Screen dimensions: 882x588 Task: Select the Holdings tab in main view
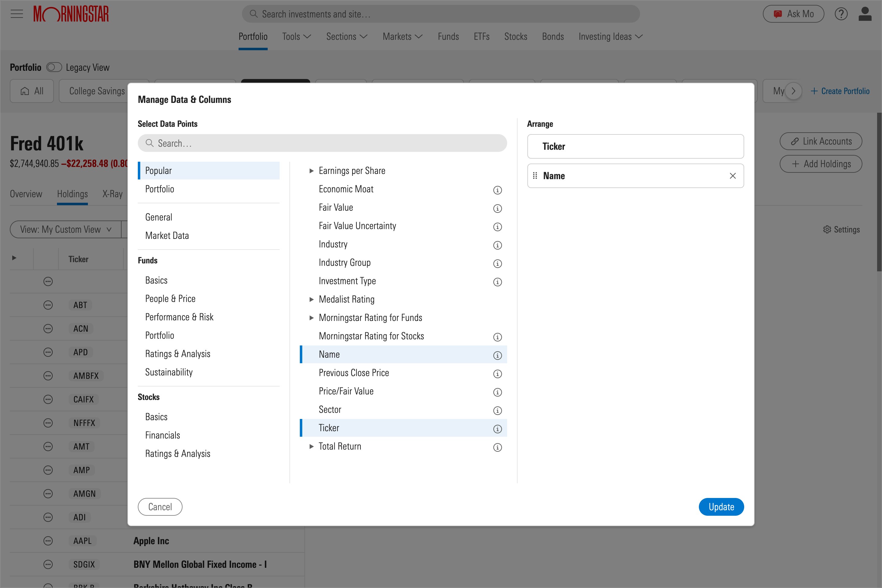click(x=72, y=193)
